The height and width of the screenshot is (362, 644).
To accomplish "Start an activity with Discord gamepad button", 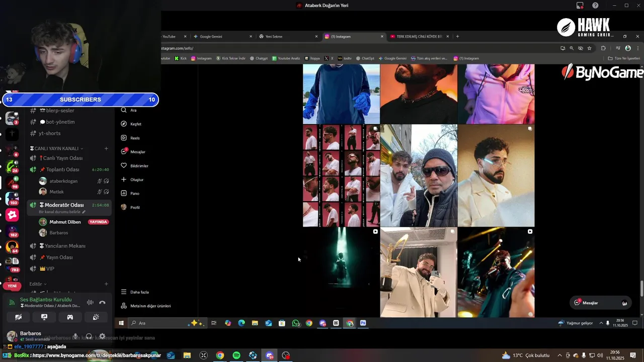I will [70, 317].
